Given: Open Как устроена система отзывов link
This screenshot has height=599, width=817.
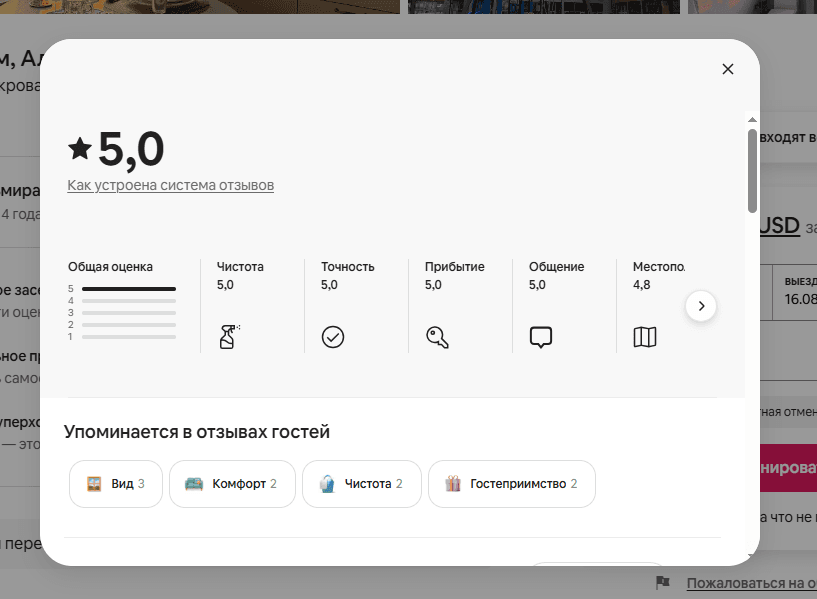Looking at the screenshot, I should pos(170,185).
